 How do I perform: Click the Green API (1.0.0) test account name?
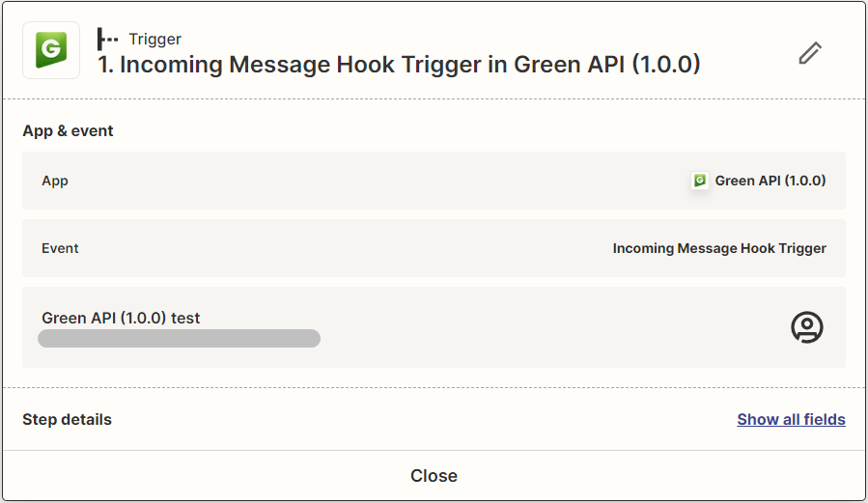[x=121, y=318]
